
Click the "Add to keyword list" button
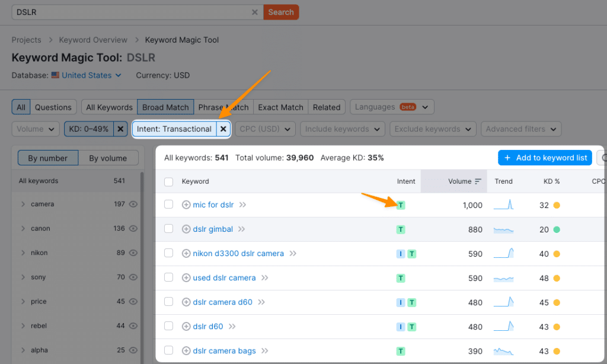tap(545, 158)
